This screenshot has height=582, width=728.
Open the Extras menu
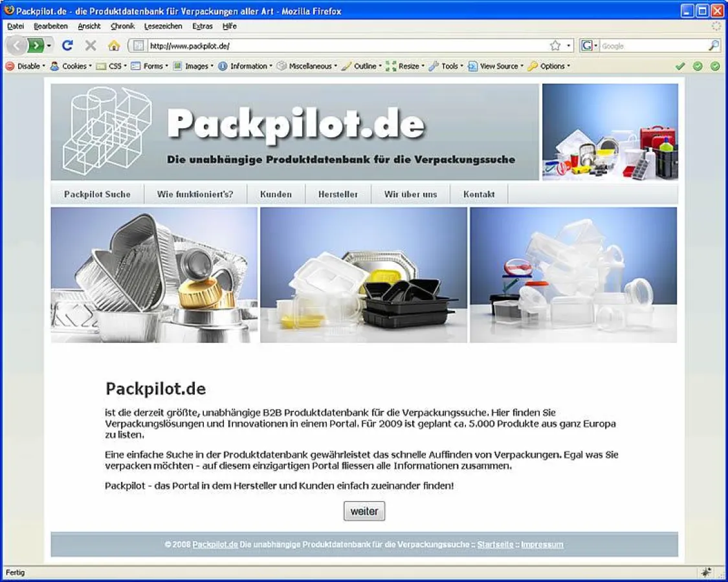202,27
